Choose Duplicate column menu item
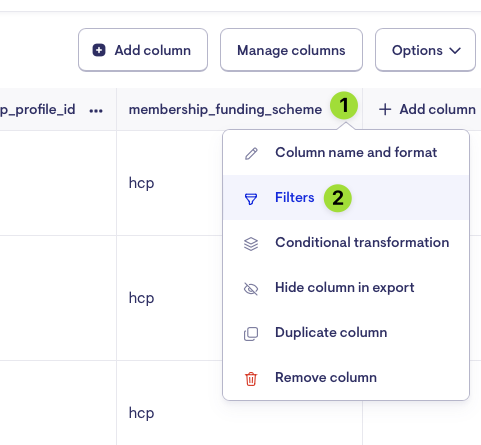 click(x=346, y=332)
